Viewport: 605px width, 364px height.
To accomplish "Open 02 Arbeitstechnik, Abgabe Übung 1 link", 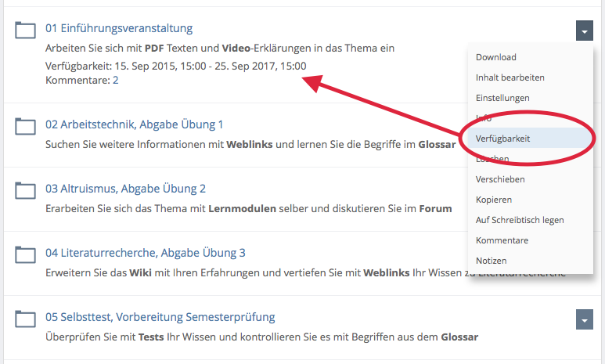I will click(x=134, y=124).
